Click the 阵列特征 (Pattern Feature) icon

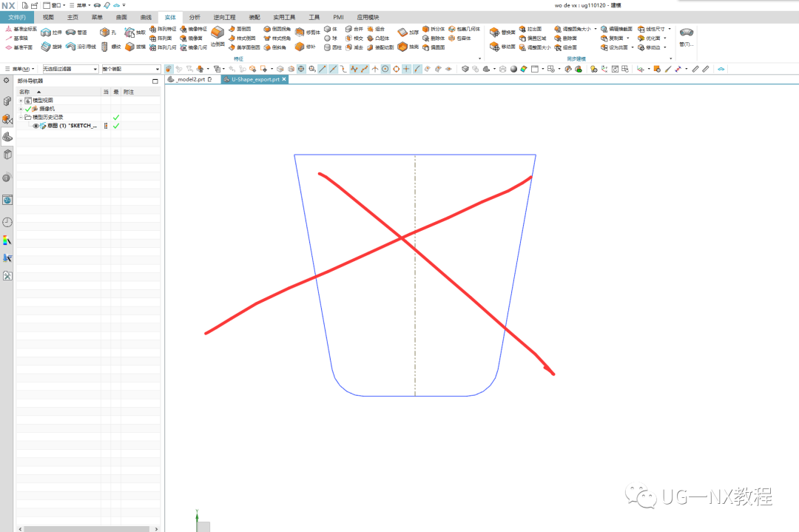tap(153, 29)
